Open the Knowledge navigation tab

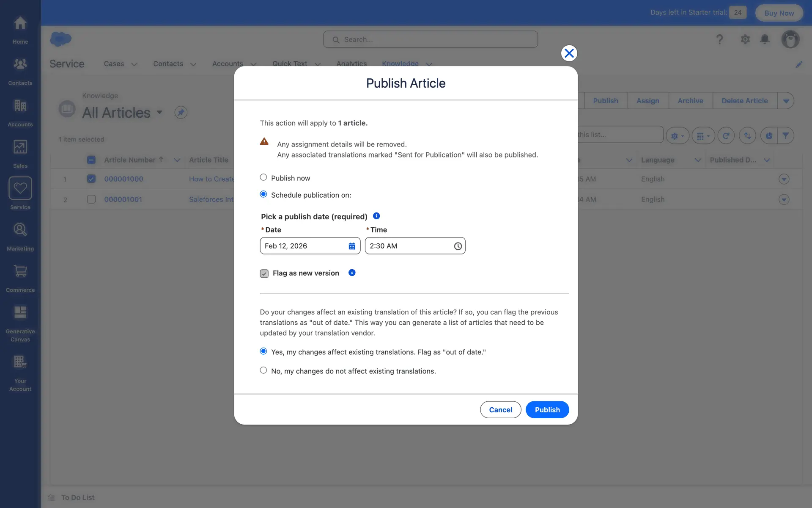point(400,63)
